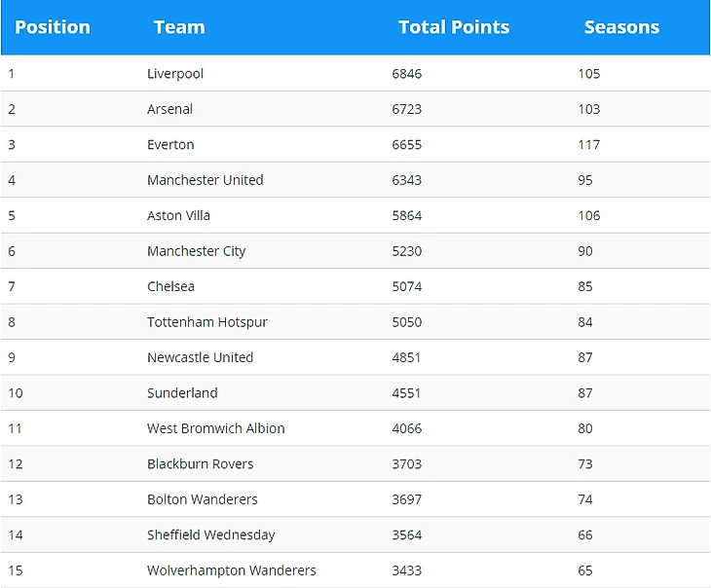Select the Liverpool team name
Image resolution: width=711 pixels, height=588 pixels.
pyautogui.click(x=175, y=74)
